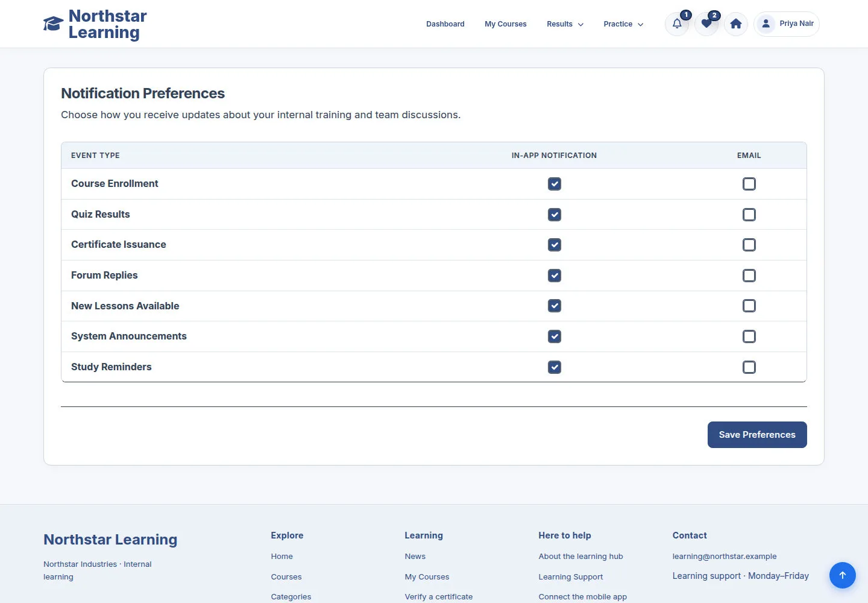Uncheck in-app notification for Course Enrollment
The height and width of the screenshot is (603, 868).
pos(555,184)
